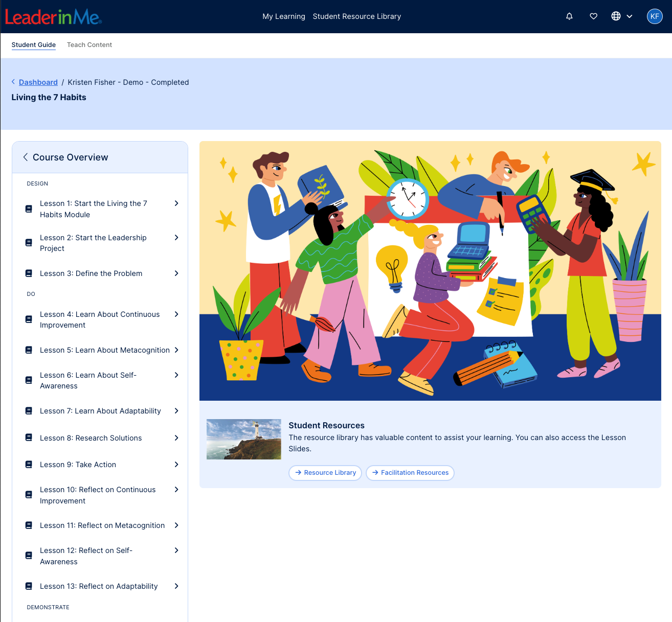Viewport: 672px width, 622px height.
Task: Click the favorites heart icon
Action: click(594, 16)
